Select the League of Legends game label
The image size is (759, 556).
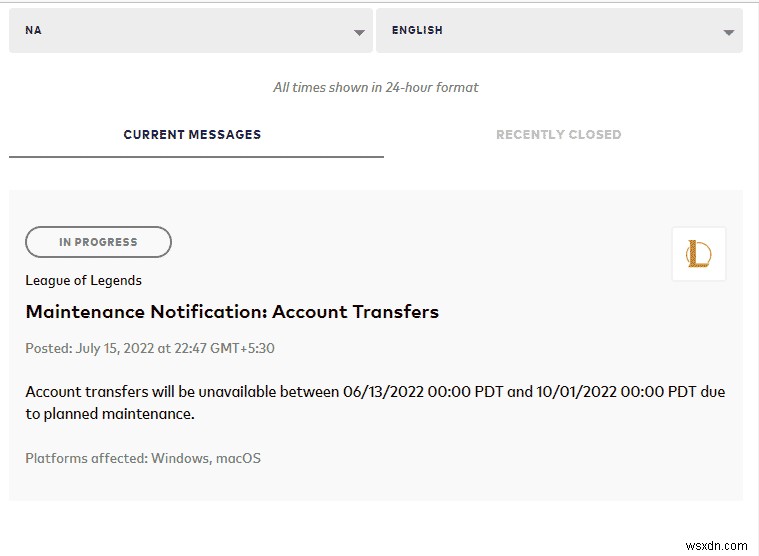point(84,281)
